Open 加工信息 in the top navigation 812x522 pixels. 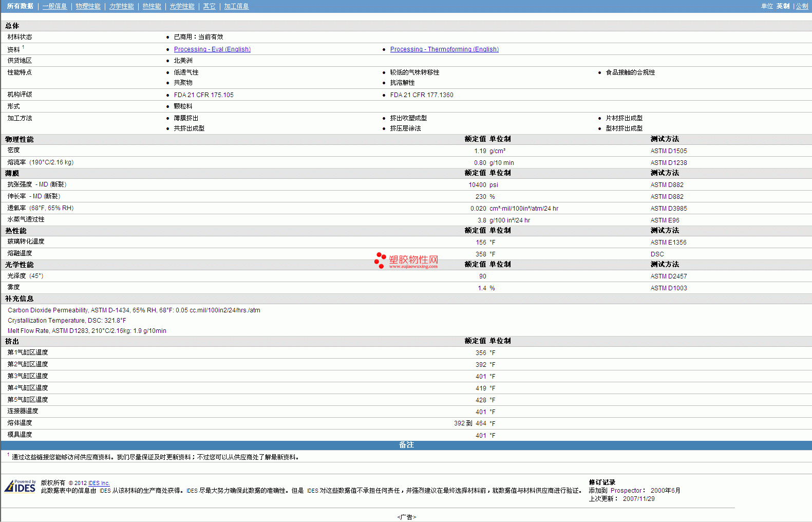(x=236, y=6)
